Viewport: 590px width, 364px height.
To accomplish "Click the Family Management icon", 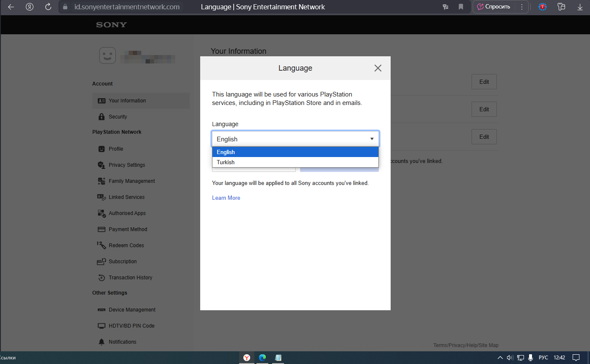I will coord(102,181).
